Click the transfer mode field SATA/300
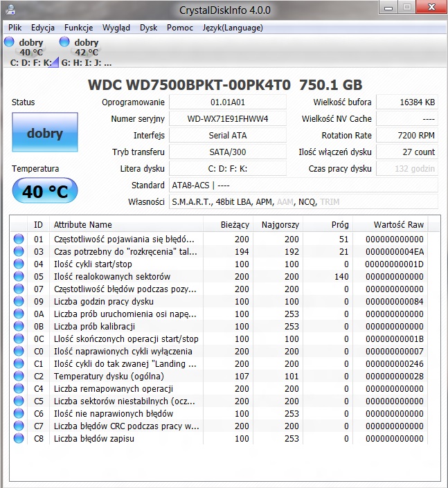Screen dimensions: 448x488 coord(228,152)
